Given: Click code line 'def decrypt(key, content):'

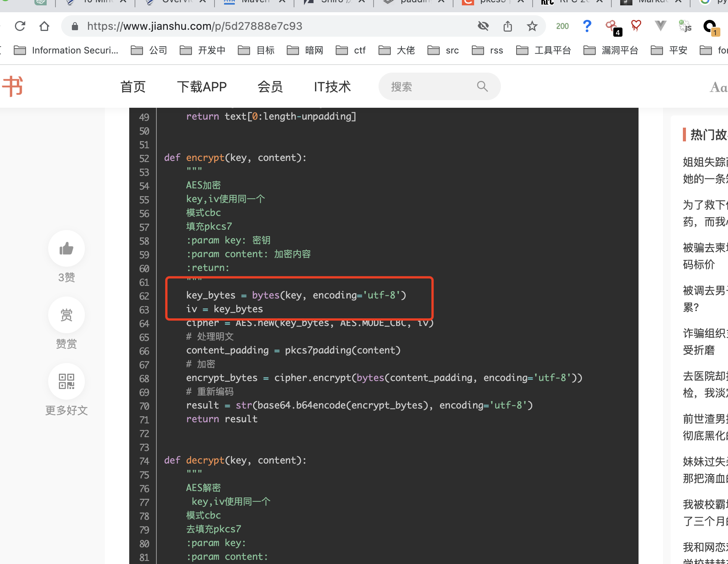Looking at the screenshot, I should (x=235, y=460).
